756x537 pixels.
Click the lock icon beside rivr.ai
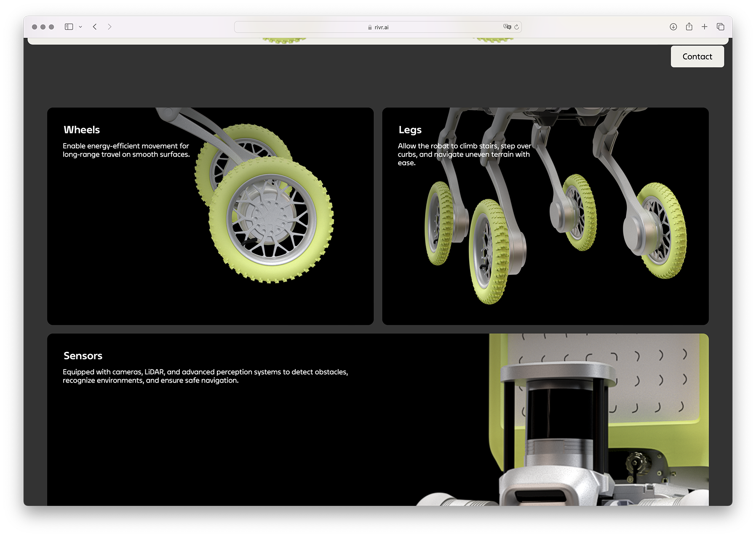coord(370,27)
